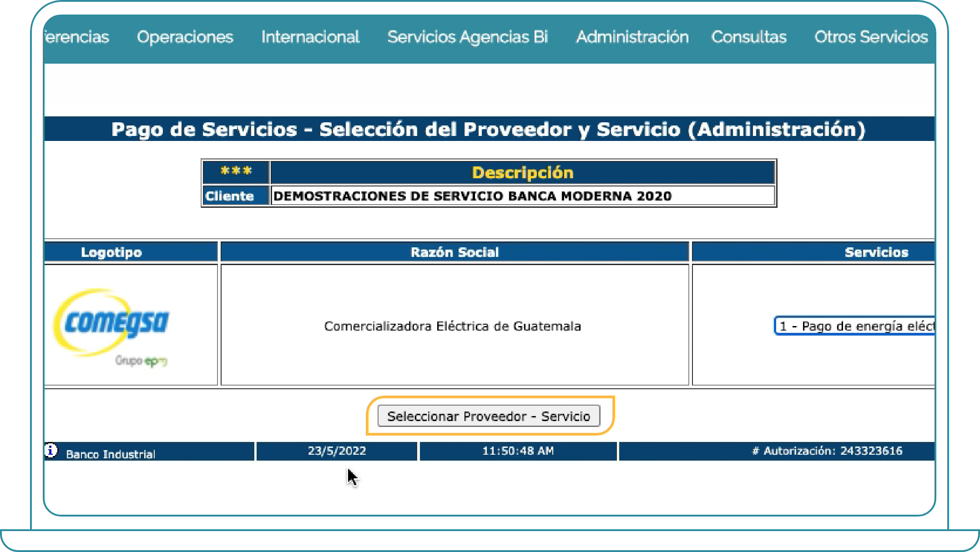Click the blue info icon beside Banco Industrial
980x552 pixels.
tap(51, 450)
